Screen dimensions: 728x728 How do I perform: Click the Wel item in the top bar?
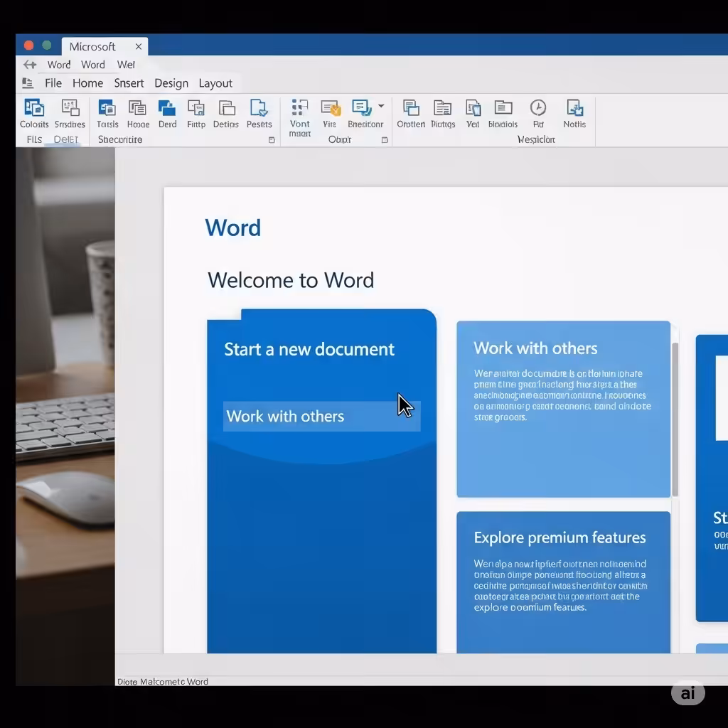pos(126,65)
